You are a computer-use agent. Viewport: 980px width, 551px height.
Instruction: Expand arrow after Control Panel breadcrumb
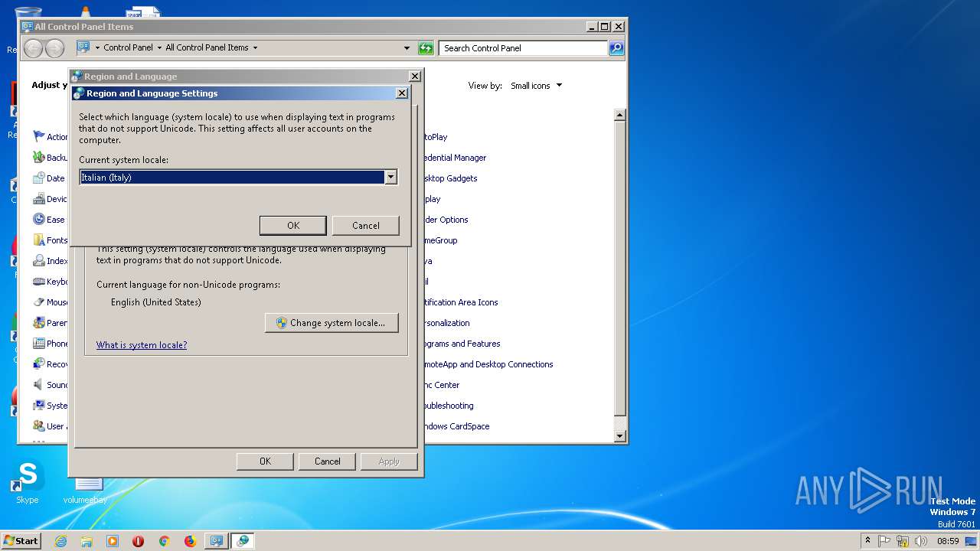pyautogui.click(x=159, y=47)
